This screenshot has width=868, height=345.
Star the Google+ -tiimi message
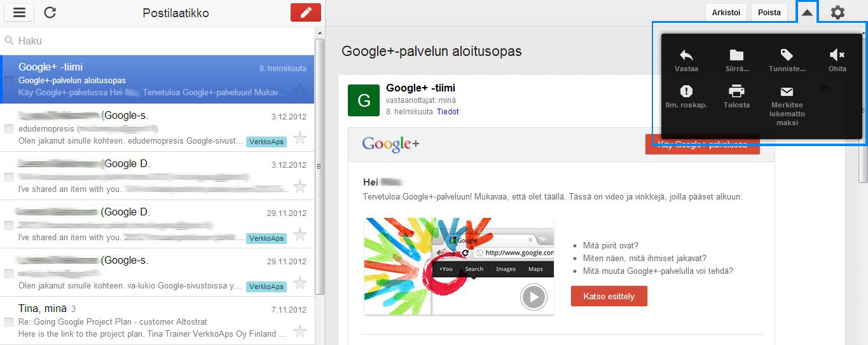click(300, 90)
